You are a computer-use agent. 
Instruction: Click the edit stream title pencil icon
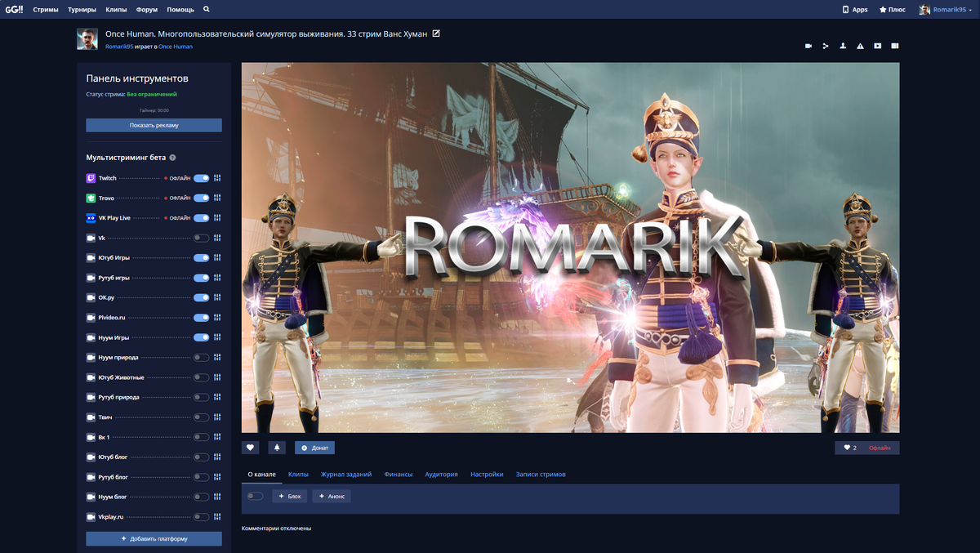point(436,33)
